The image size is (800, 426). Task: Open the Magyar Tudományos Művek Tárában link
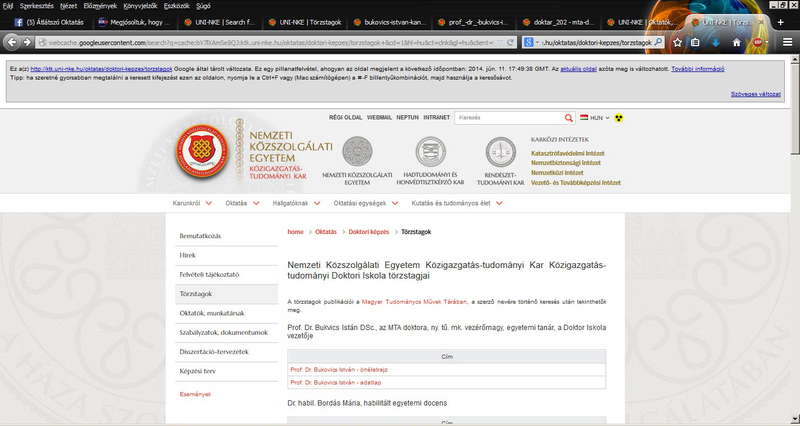click(414, 302)
